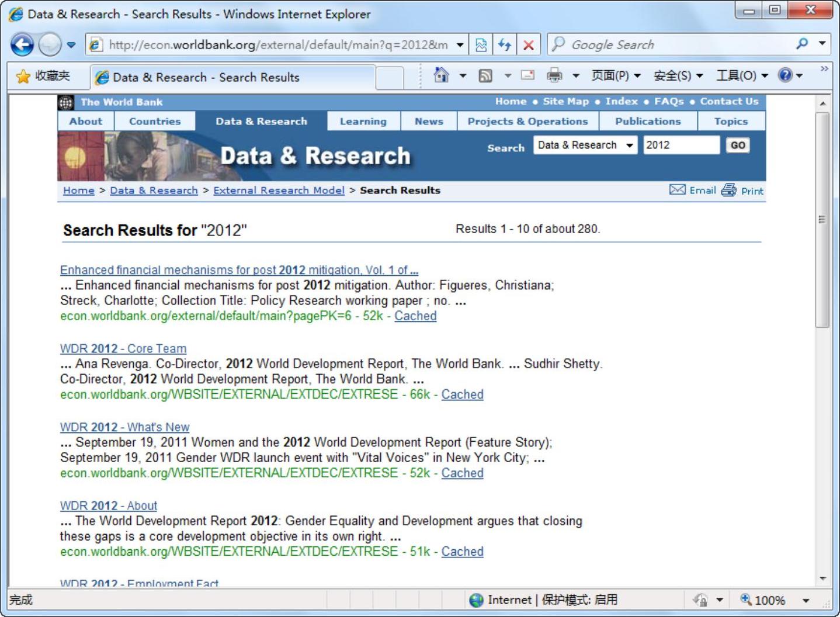
Task: Toggle the Compatibility View icon
Action: (481, 45)
